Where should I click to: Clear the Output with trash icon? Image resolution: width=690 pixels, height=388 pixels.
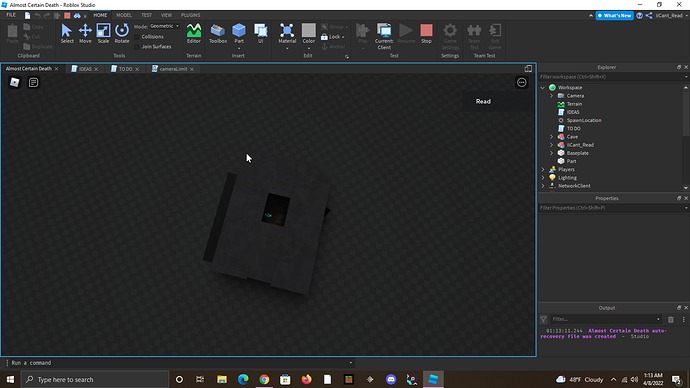pyautogui.click(x=671, y=319)
